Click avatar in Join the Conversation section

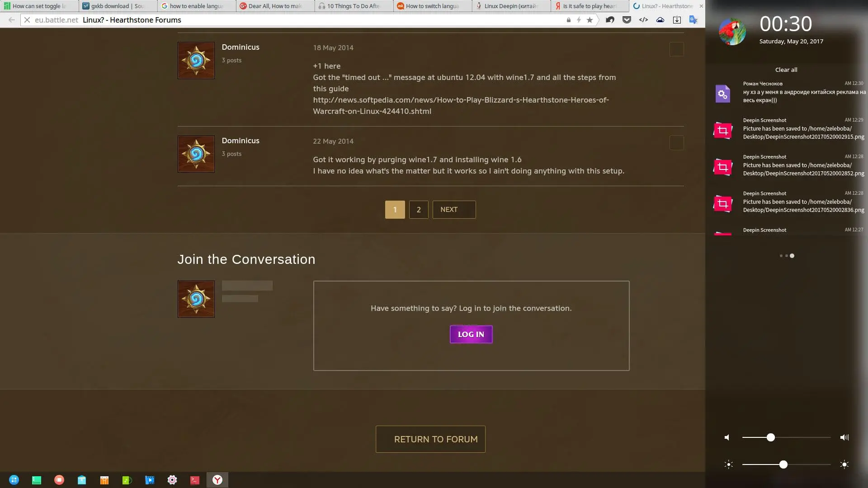click(x=196, y=299)
